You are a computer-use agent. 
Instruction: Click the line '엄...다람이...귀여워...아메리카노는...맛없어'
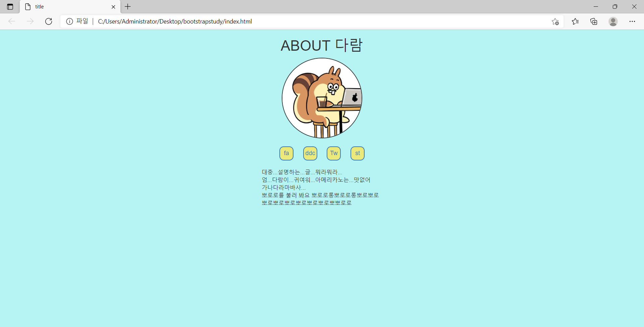[x=316, y=180]
